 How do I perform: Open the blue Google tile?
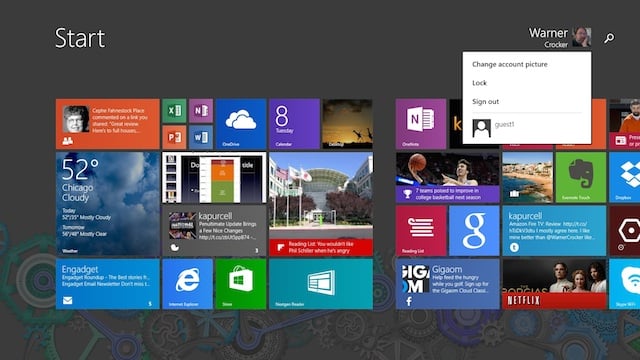(474, 231)
